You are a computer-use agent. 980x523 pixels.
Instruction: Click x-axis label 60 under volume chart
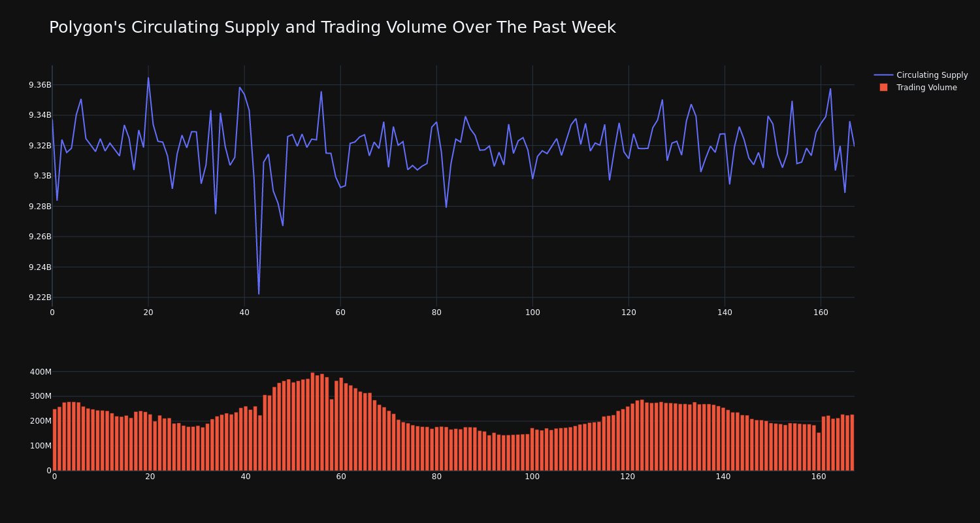click(341, 477)
